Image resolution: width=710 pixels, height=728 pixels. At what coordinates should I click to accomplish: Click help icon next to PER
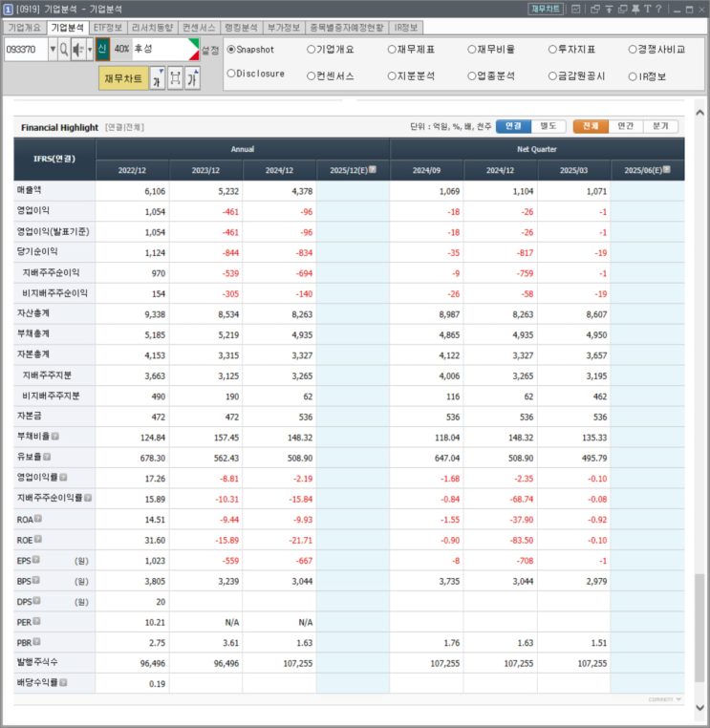[36, 621]
